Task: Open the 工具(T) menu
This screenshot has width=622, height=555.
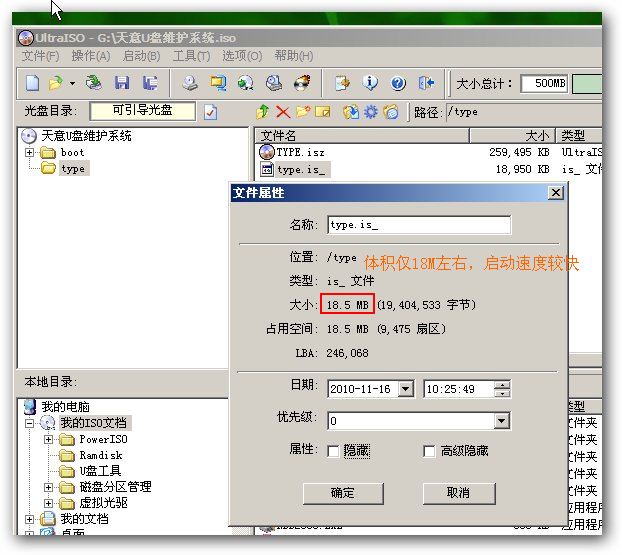Action: [192, 56]
